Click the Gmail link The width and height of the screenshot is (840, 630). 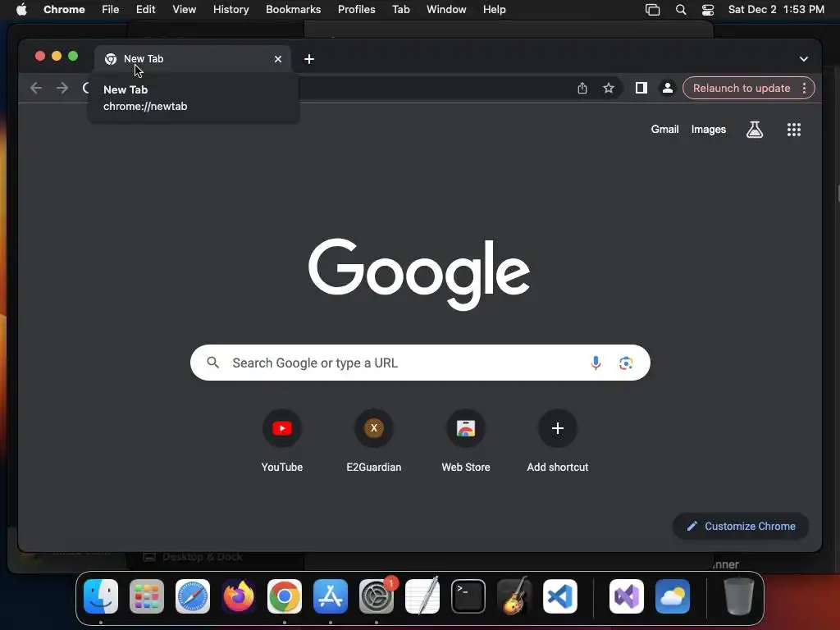(x=664, y=129)
